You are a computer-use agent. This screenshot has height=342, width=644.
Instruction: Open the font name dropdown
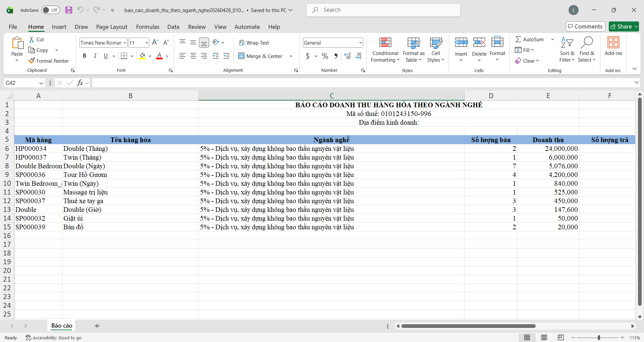click(125, 43)
